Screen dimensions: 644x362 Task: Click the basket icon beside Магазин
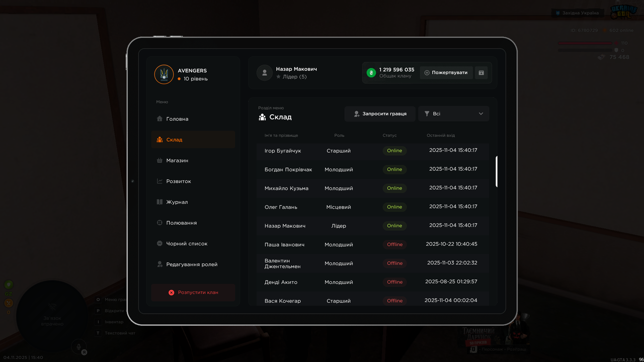pyautogui.click(x=159, y=160)
